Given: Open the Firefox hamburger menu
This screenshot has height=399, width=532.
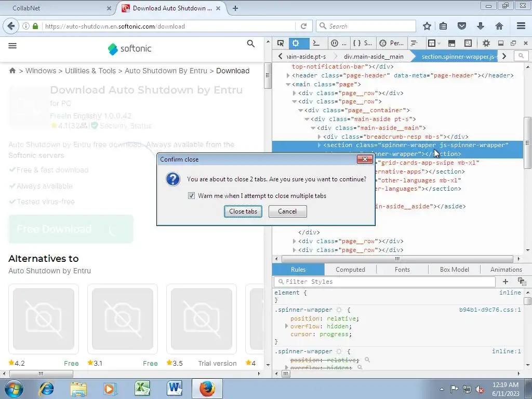Looking at the screenshot, I should click(521, 26).
